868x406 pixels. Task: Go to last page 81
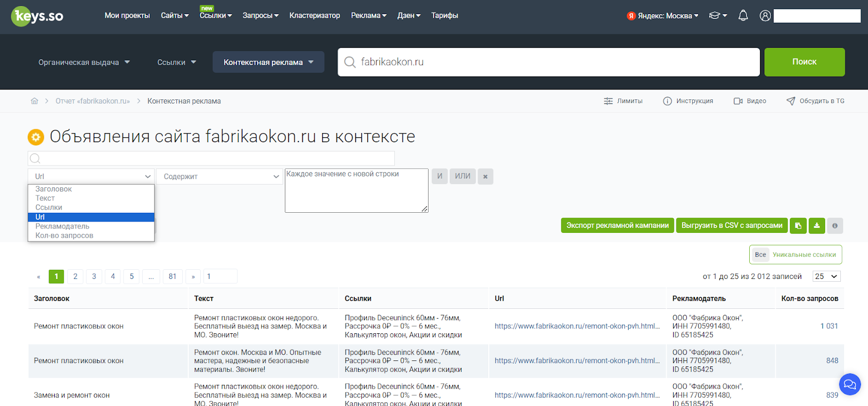173,276
